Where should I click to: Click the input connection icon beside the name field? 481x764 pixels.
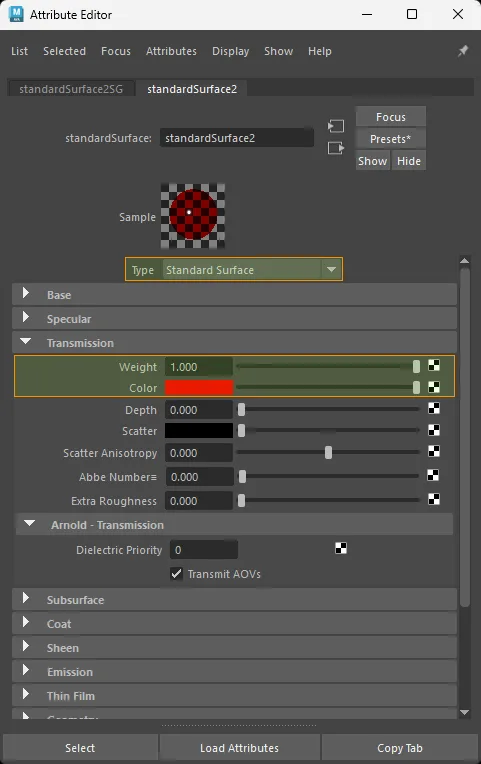[x=336, y=126]
